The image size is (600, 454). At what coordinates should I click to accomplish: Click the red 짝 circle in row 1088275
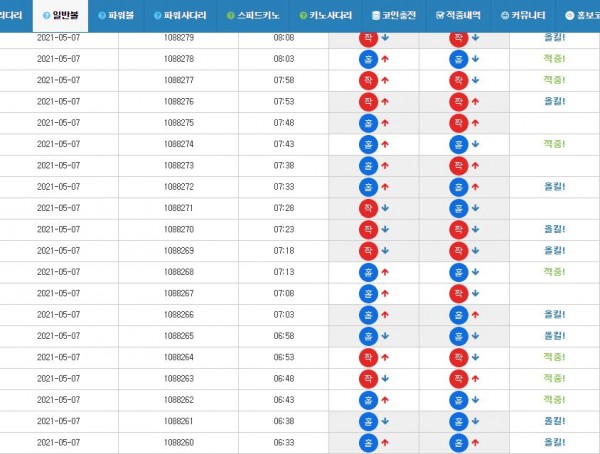coord(458,123)
